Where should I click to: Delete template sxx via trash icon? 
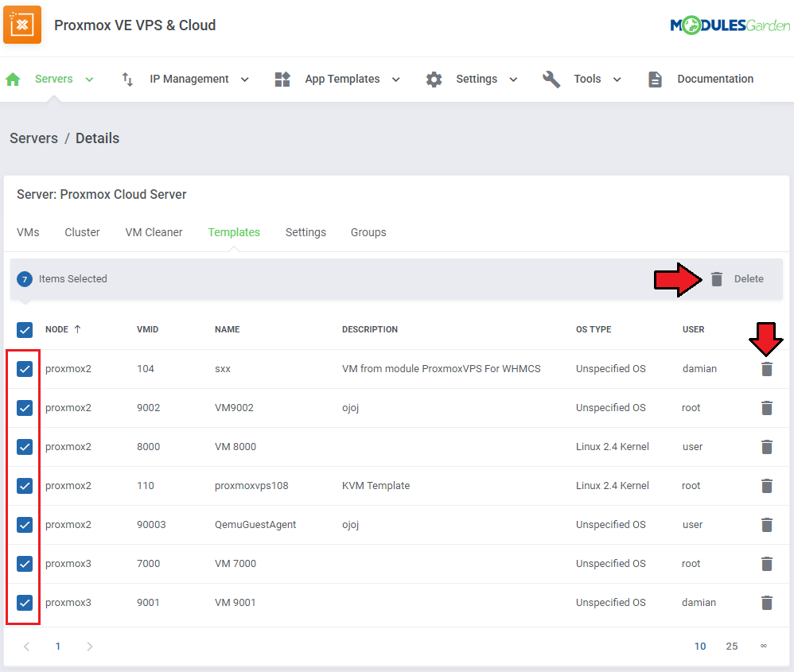[767, 369]
